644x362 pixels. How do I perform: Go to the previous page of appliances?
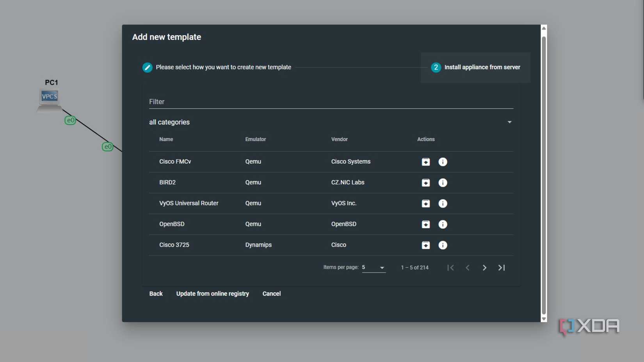(x=468, y=268)
